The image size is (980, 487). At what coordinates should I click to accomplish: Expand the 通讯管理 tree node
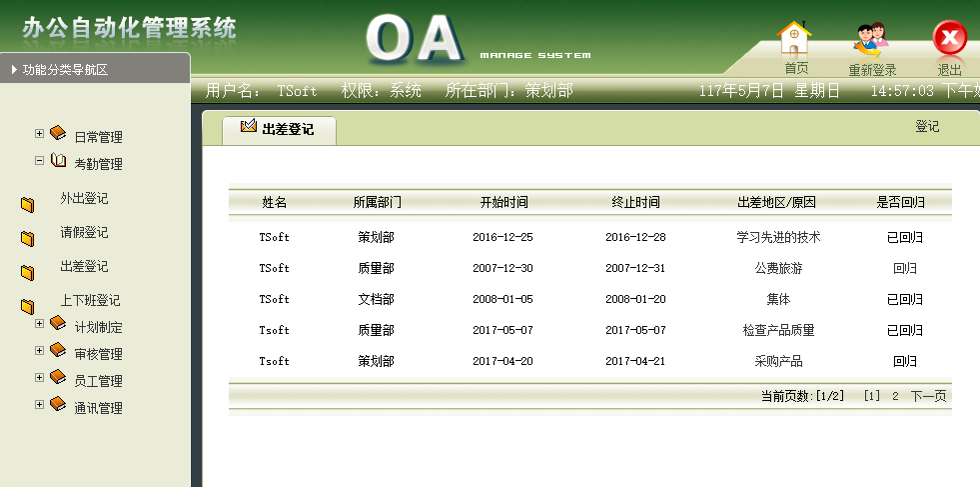point(39,404)
